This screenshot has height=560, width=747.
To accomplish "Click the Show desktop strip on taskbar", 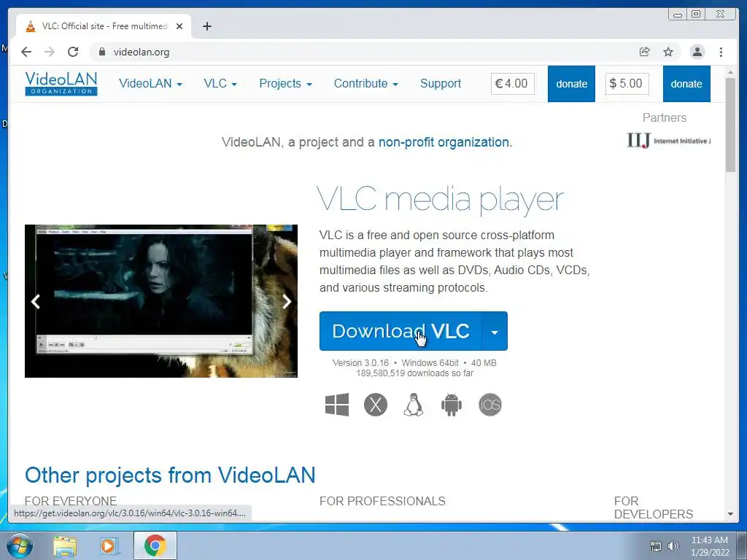I will [x=742, y=545].
